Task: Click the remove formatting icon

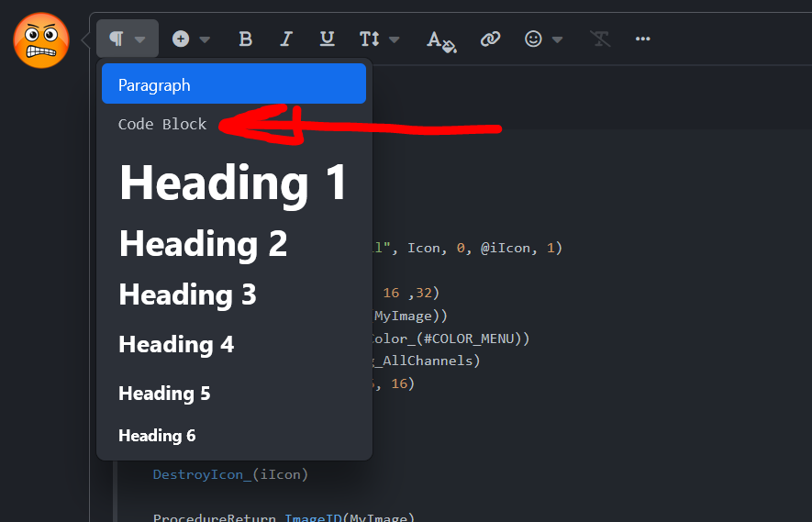Action: coord(601,39)
